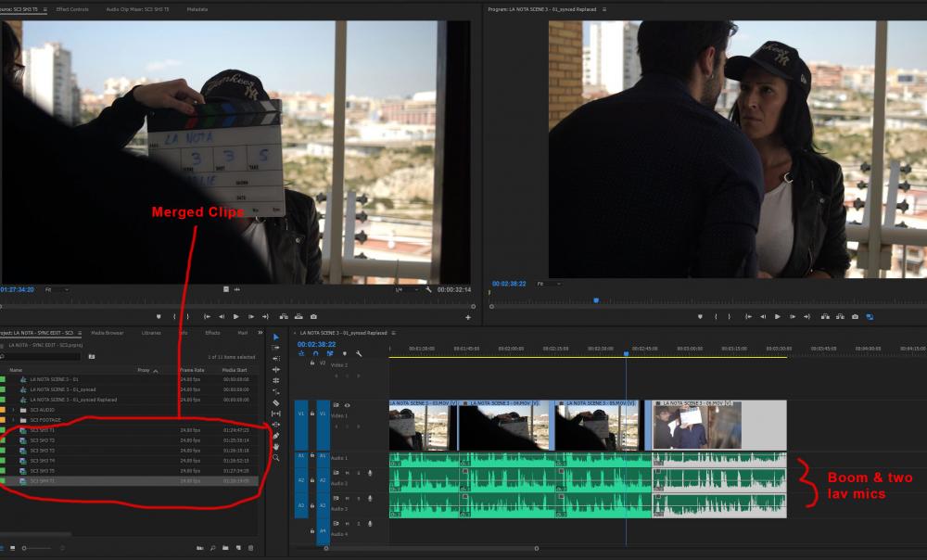The image size is (927, 560).
Task: Open the Program Monitor Fit zoom dropdown
Action: click(x=547, y=283)
